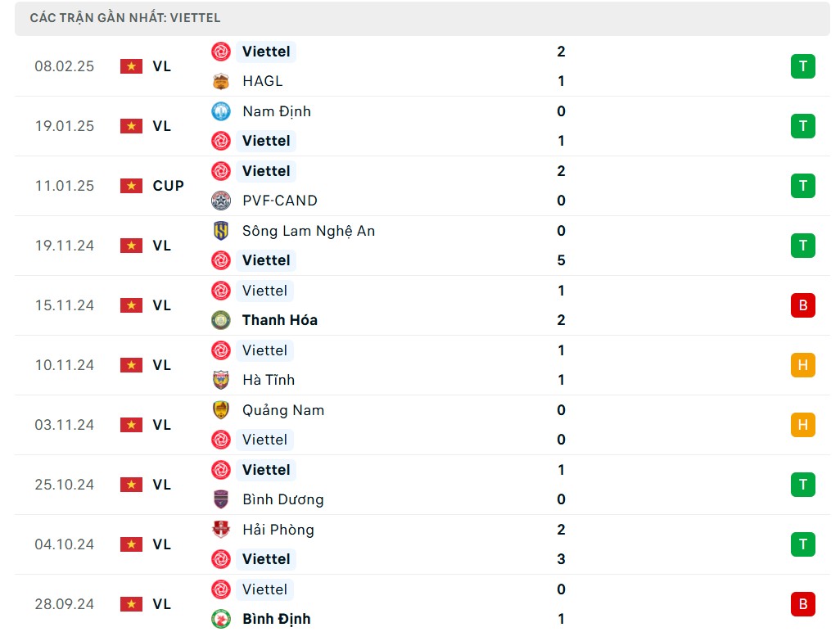Click the 5-0 score of the Sông Lam Nghệ An match

point(561,246)
